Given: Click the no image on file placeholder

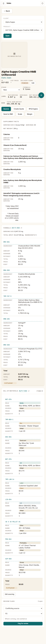Looking at the screenshot, I should (14, 55).
